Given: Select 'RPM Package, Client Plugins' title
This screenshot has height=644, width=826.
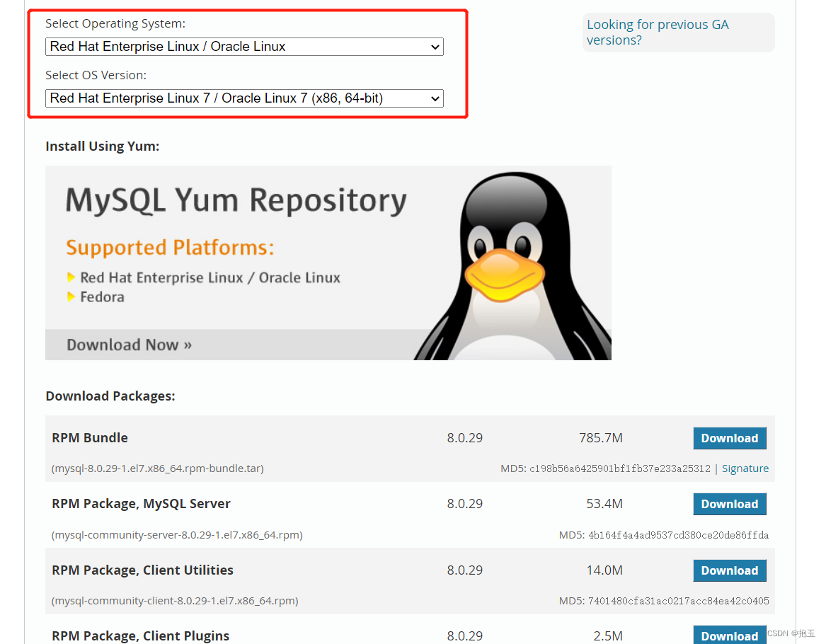Looking at the screenshot, I should [141, 636].
